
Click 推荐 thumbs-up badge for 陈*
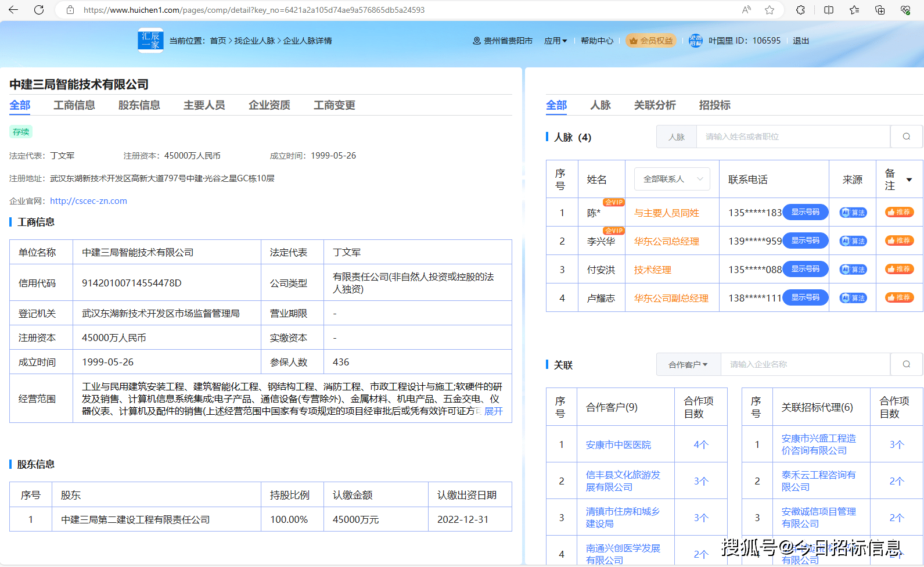coord(899,212)
